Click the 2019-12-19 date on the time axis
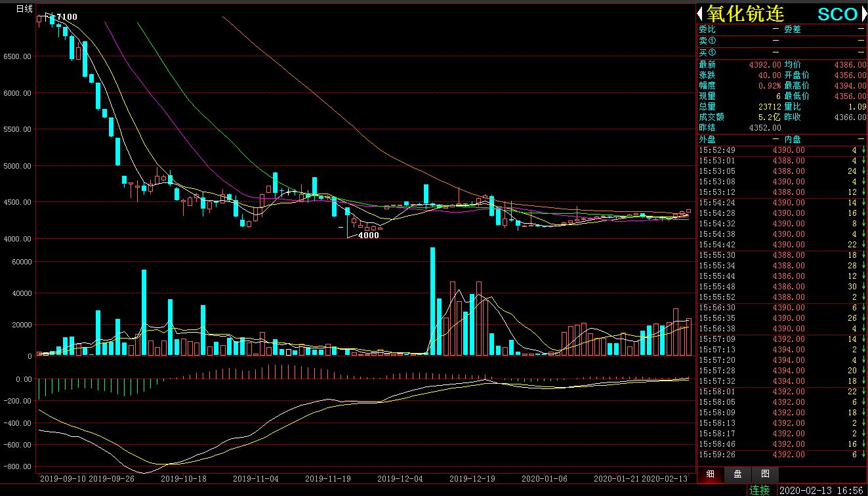The image size is (868, 496). 473,479
